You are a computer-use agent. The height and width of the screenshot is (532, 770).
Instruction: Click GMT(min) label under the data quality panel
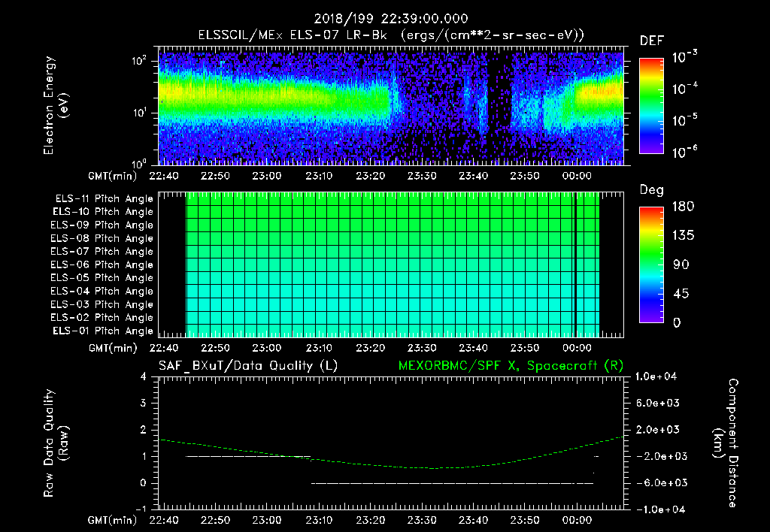112,520
